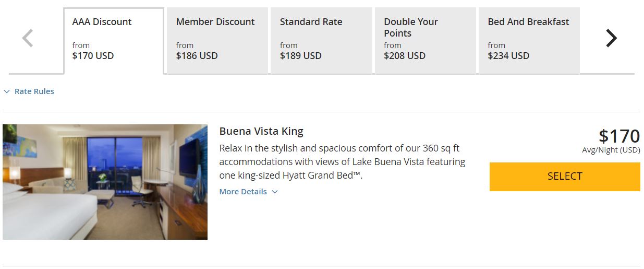Click the large $170 nightly price
This screenshot has height=269, width=644.
[619, 136]
